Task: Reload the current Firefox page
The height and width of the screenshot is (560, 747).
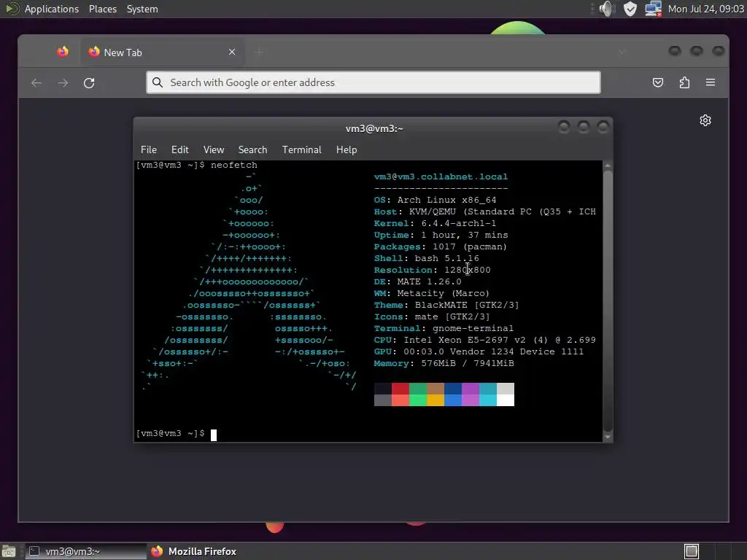Action: point(89,83)
